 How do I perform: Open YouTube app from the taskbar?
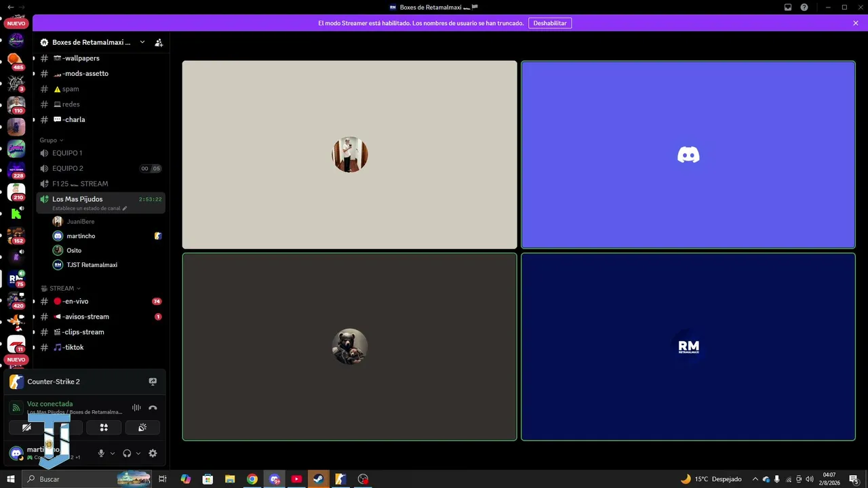point(296,479)
